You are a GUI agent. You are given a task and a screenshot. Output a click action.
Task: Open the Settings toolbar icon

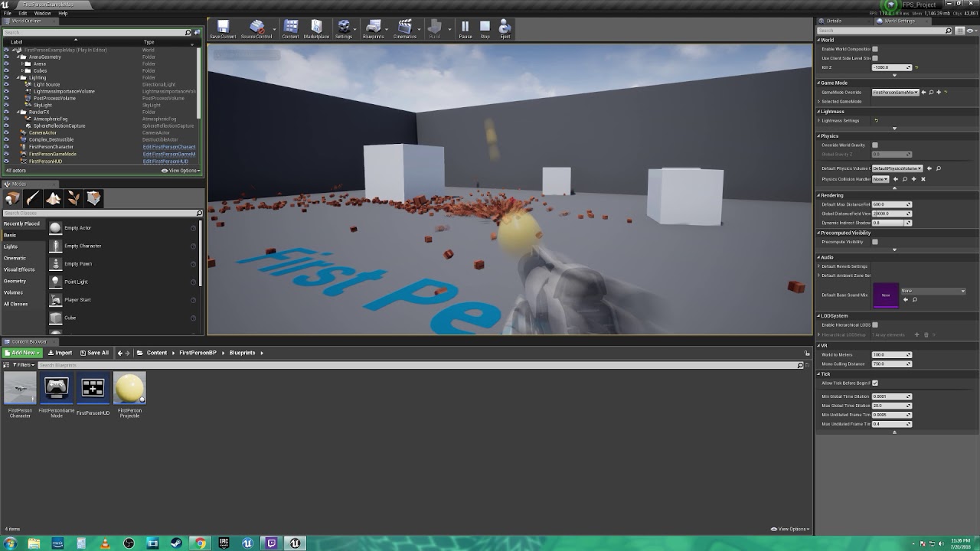[344, 29]
